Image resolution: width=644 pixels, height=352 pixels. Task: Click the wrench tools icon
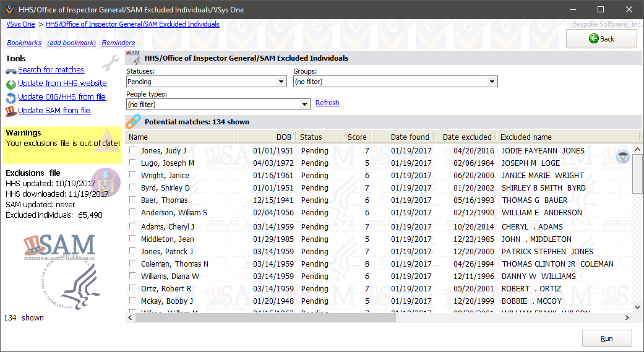tap(110, 63)
